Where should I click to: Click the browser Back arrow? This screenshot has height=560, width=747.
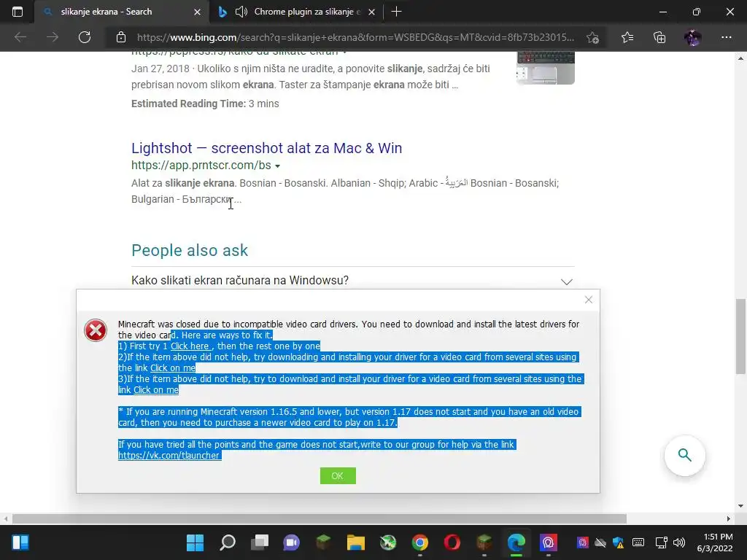(20, 37)
